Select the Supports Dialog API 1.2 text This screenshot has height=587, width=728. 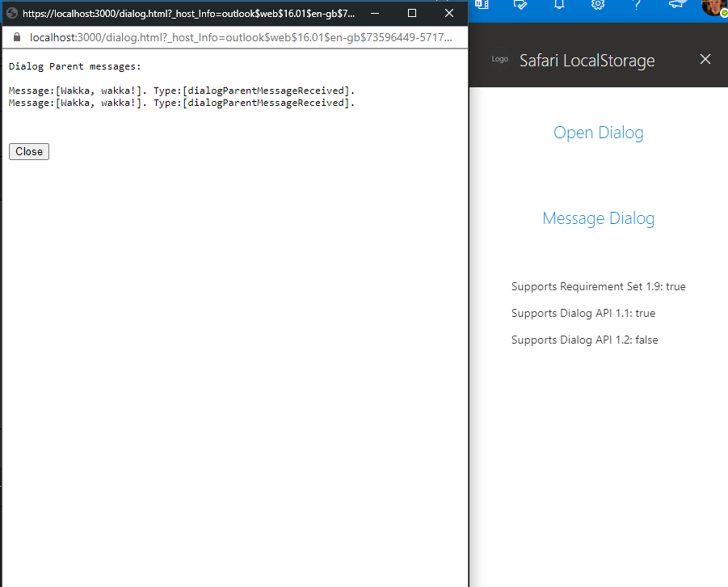coord(584,340)
